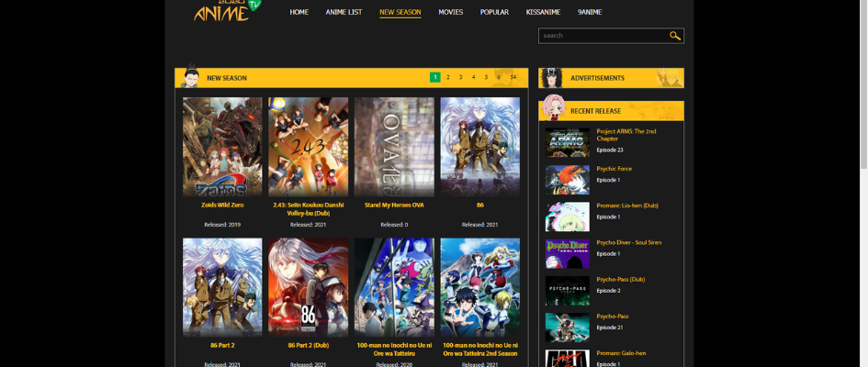Open the 86 Part 2 (Dub) title link
The width and height of the screenshot is (868, 367).
[x=309, y=346]
